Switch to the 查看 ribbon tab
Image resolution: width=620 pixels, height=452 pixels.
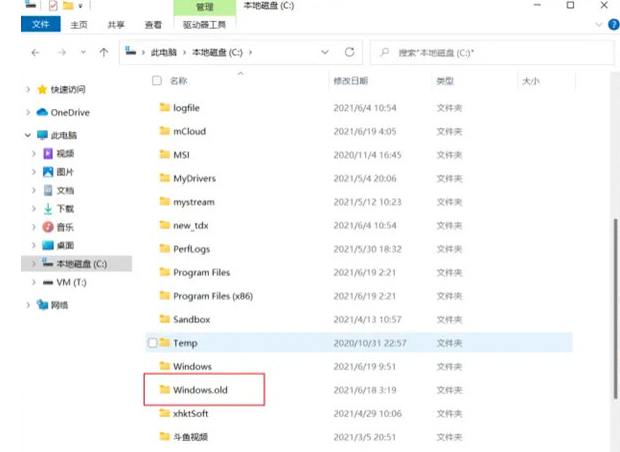tap(153, 24)
